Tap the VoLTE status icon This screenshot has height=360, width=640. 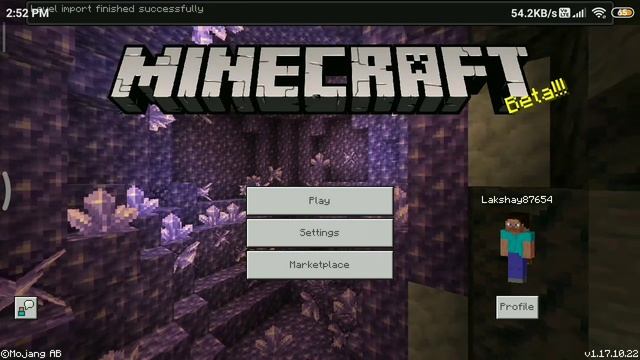click(x=564, y=13)
